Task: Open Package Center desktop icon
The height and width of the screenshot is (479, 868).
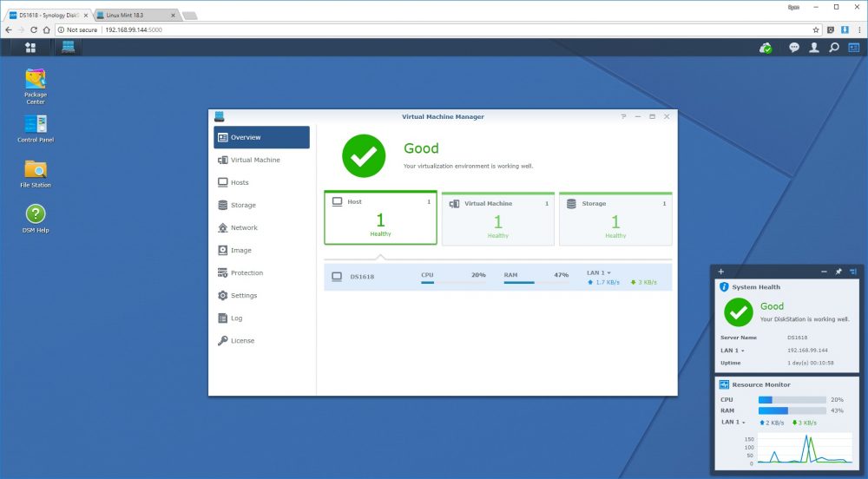Action: (36, 86)
